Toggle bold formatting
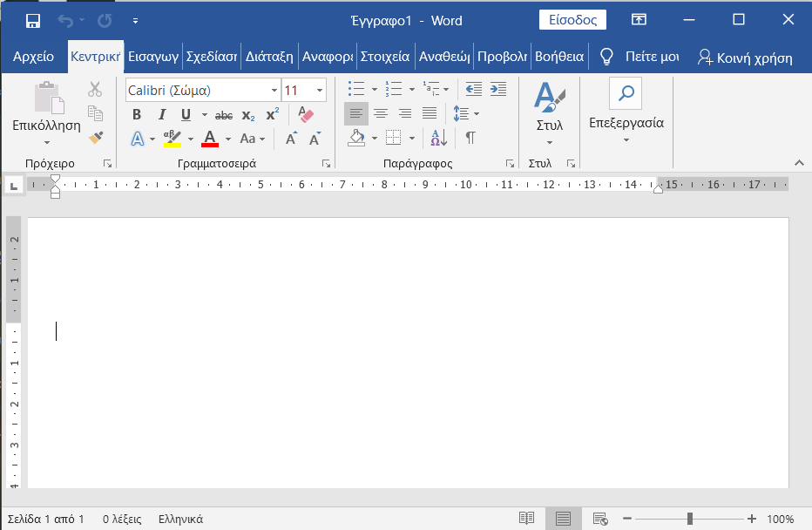The image size is (812, 530). [137, 114]
